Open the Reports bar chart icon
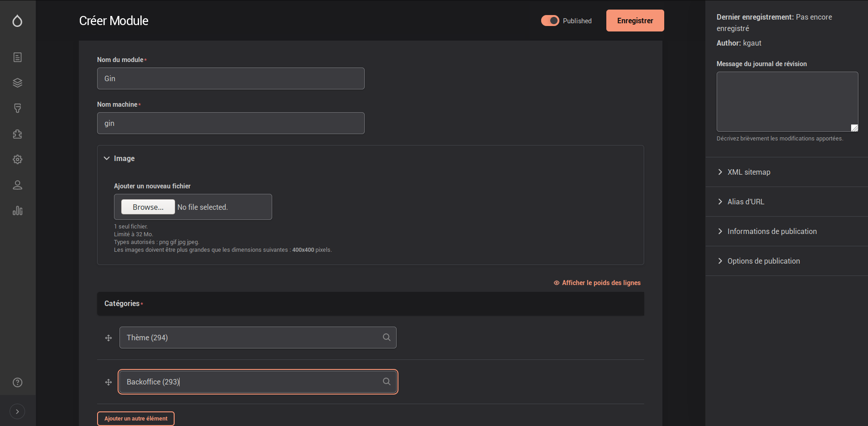The width and height of the screenshot is (868, 426). [17, 211]
